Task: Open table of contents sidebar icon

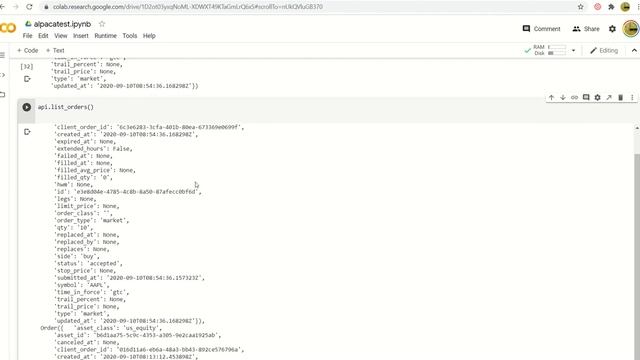Action: (2, 55)
